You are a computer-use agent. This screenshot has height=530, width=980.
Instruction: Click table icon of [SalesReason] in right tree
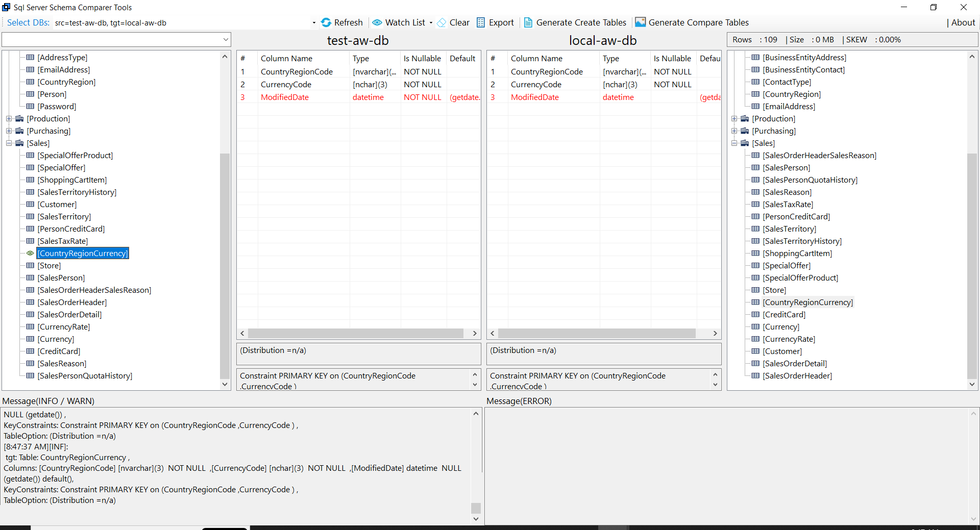pos(755,192)
